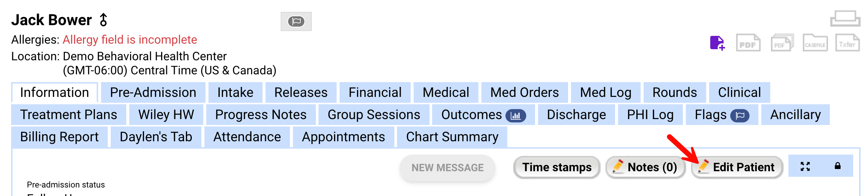The height and width of the screenshot is (196, 868).
Task: Switch to the Progress Notes tab
Action: click(x=261, y=115)
